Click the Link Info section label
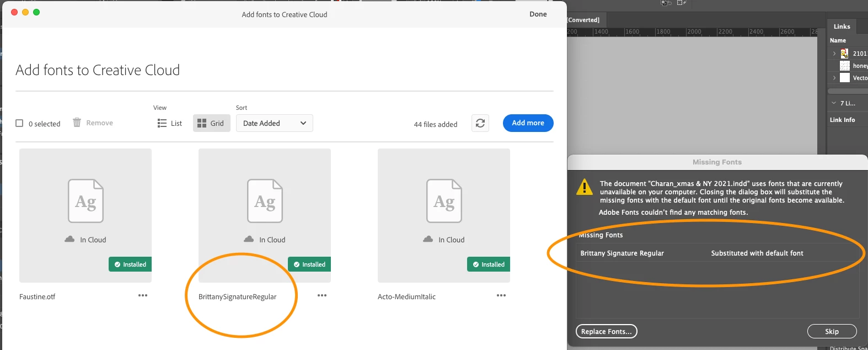The image size is (868, 350). pos(842,120)
